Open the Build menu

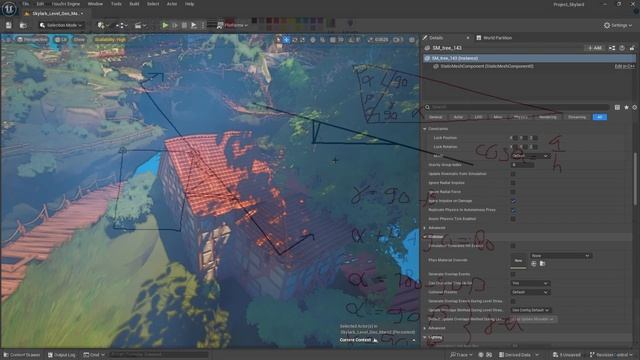pos(134,4)
